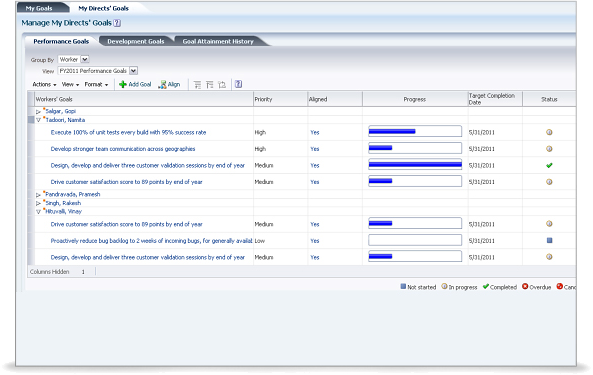This screenshot has width=593, height=375.
Task: Open toolbar help question mark icon
Action: [238, 84]
